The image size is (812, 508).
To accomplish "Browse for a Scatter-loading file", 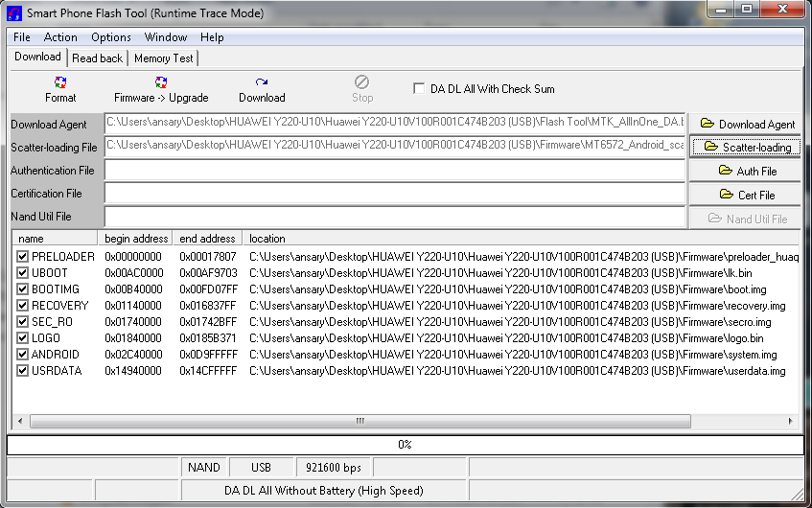I will (746, 148).
